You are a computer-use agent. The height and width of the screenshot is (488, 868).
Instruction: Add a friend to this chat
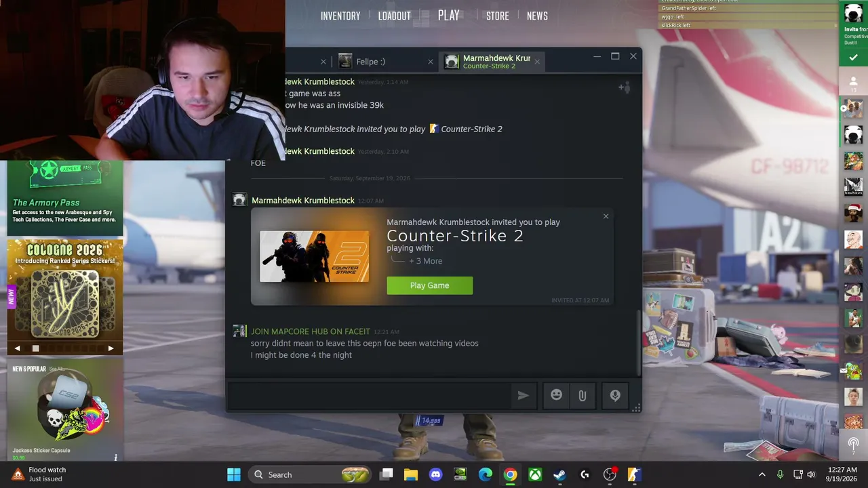pyautogui.click(x=625, y=87)
